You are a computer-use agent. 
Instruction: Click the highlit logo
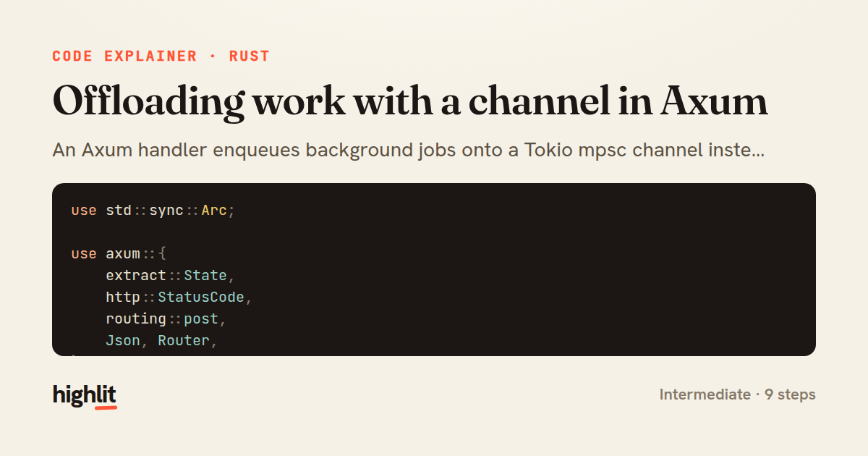tap(85, 395)
